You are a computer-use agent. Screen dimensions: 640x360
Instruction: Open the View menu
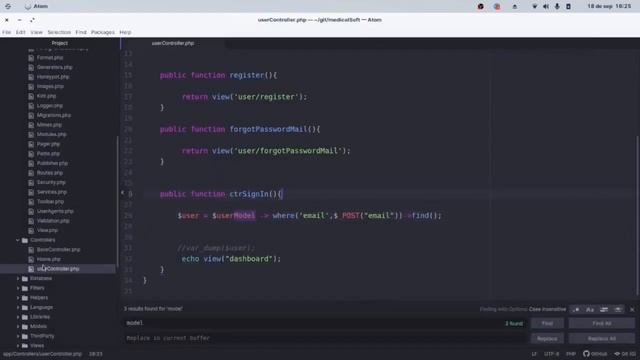[36, 32]
